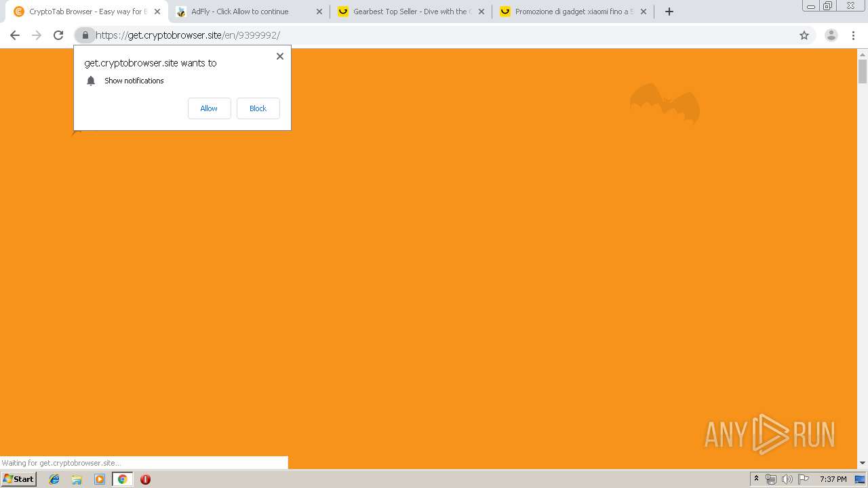Go back to previous page
Image resolution: width=868 pixels, height=488 pixels.
click(x=15, y=35)
